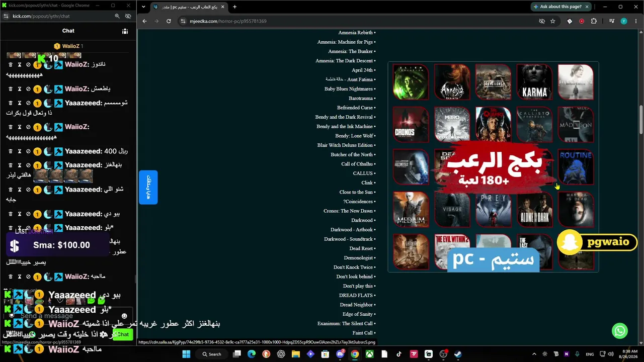Timeout Yaaazeeed on the شومممممم message
Image resolution: width=644 pixels, height=362 pixels.
point(20,103)
